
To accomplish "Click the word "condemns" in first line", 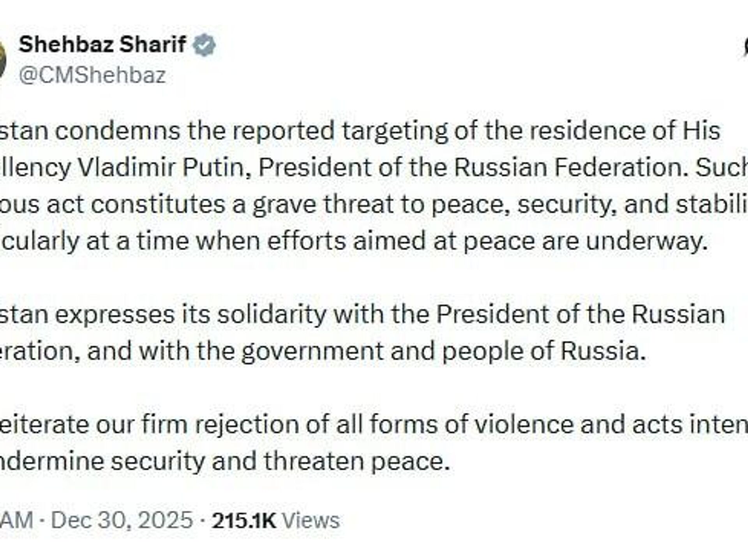I will [117, 131].
